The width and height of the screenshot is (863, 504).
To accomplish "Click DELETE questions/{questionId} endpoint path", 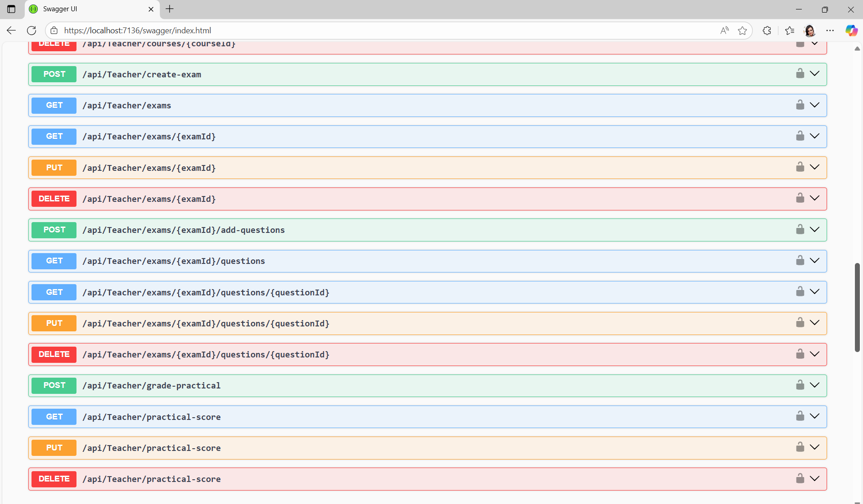I will tap(206, 355).
